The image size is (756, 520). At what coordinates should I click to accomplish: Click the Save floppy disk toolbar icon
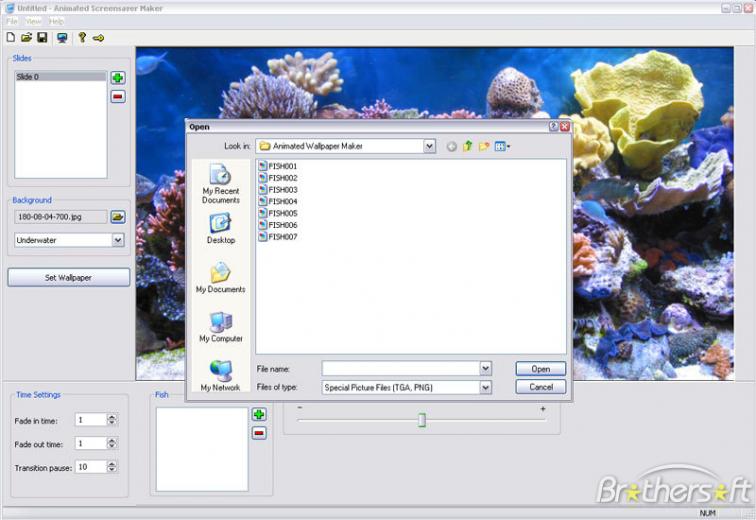[x=42, y=37]
